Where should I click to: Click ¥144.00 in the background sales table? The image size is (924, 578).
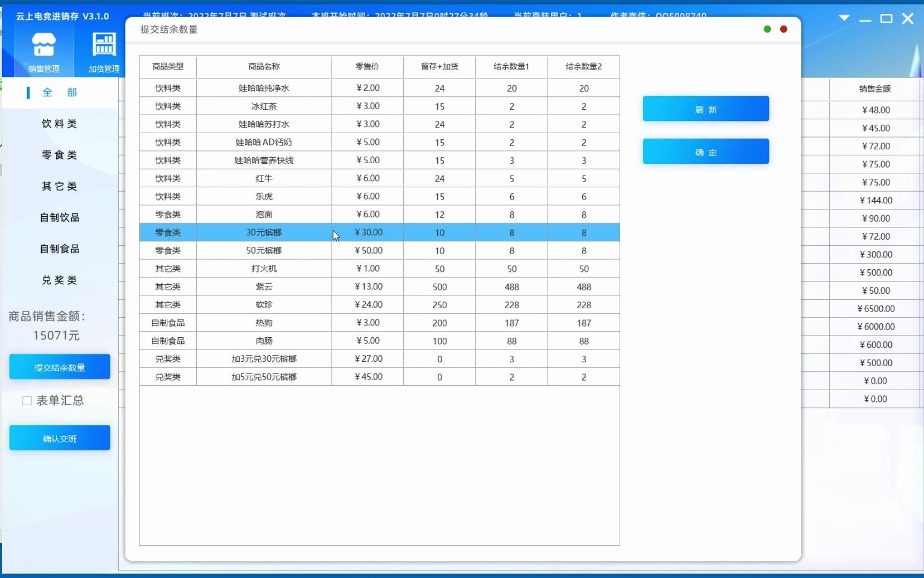tap(876, 201)
